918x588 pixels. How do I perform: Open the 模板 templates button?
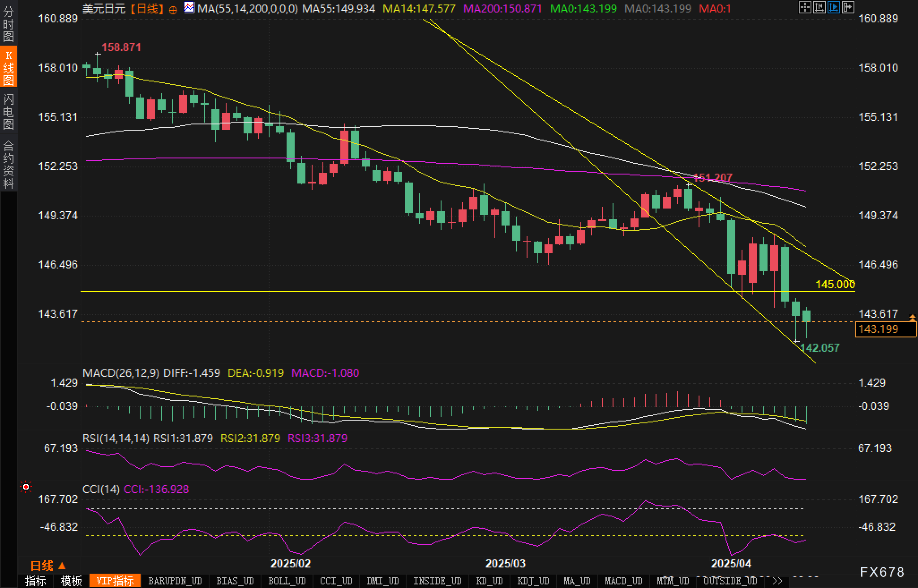point(71,581)
